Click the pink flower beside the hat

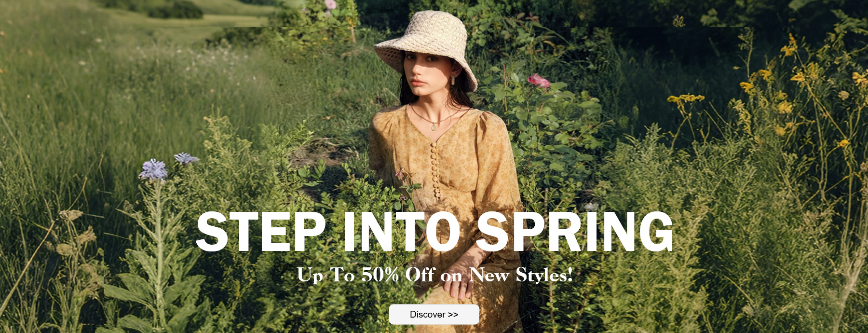point(539,81)
